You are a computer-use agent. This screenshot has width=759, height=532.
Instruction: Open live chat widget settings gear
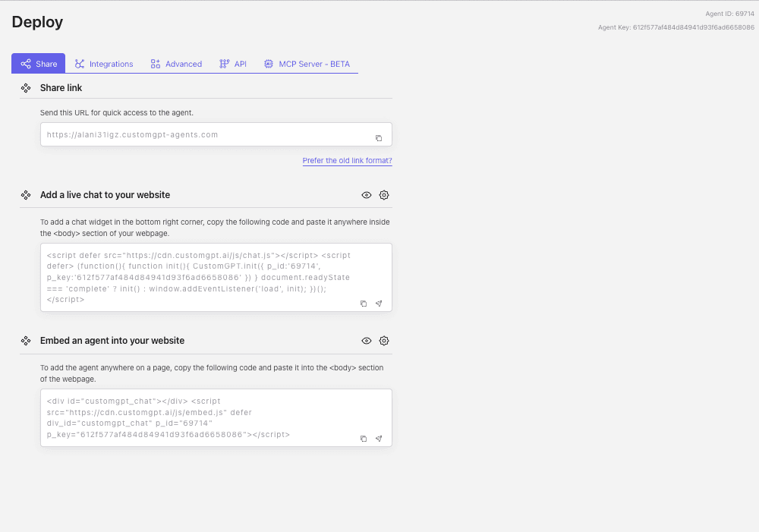pos(384,195)
